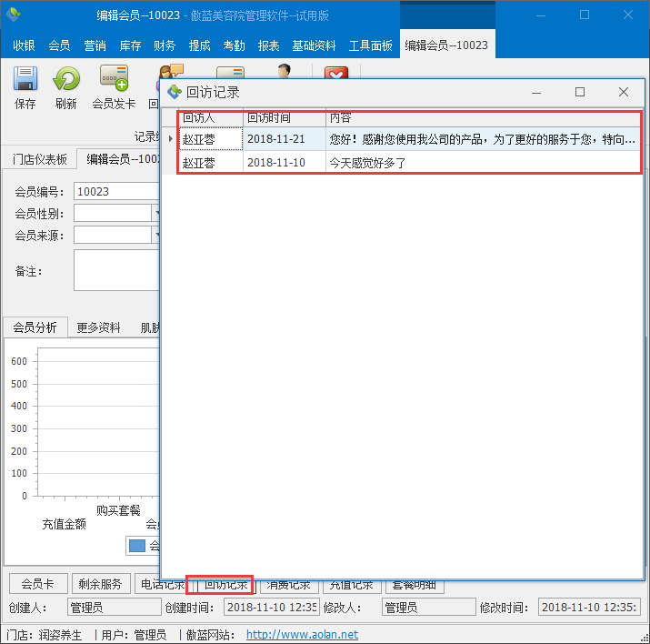Open the 考勤 menu

234,45
